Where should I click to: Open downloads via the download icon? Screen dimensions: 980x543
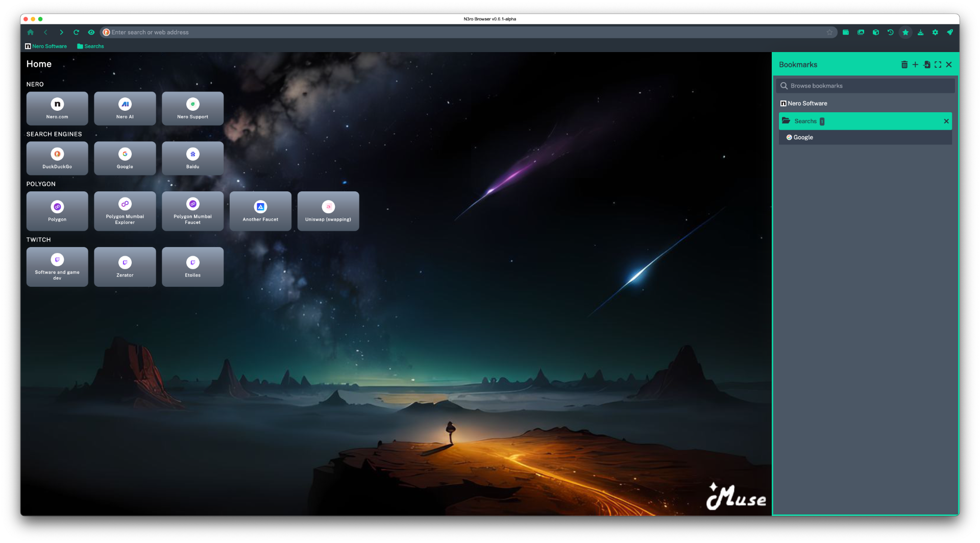[x=920, y=32]
